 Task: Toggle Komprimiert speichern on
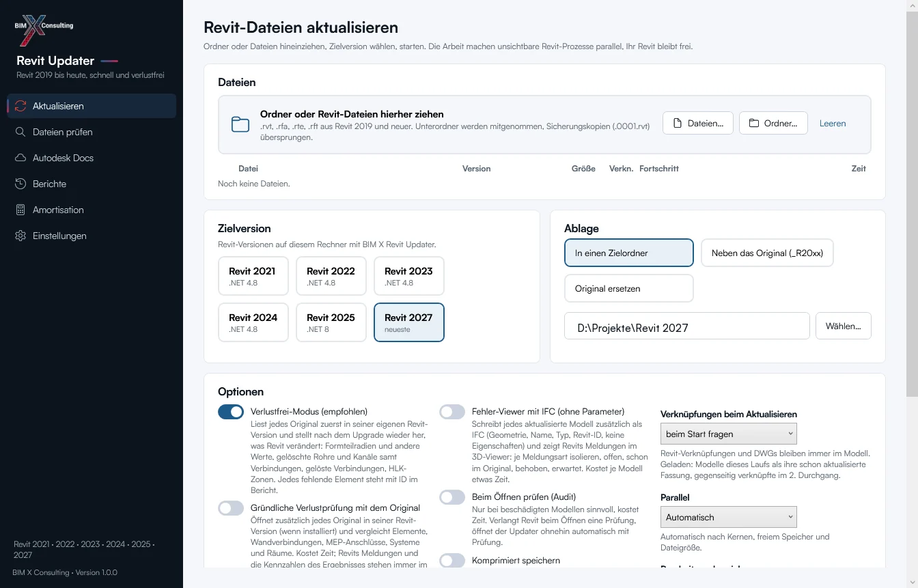coord(452,561)
